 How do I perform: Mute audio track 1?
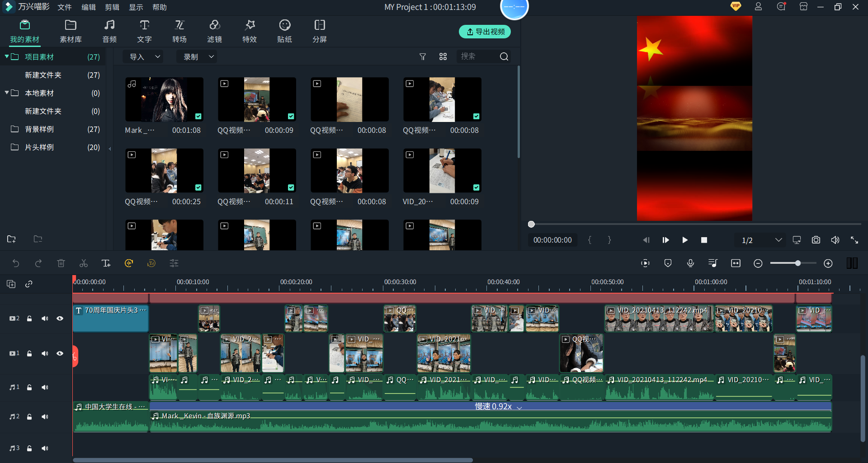click(x=45, y=387)
